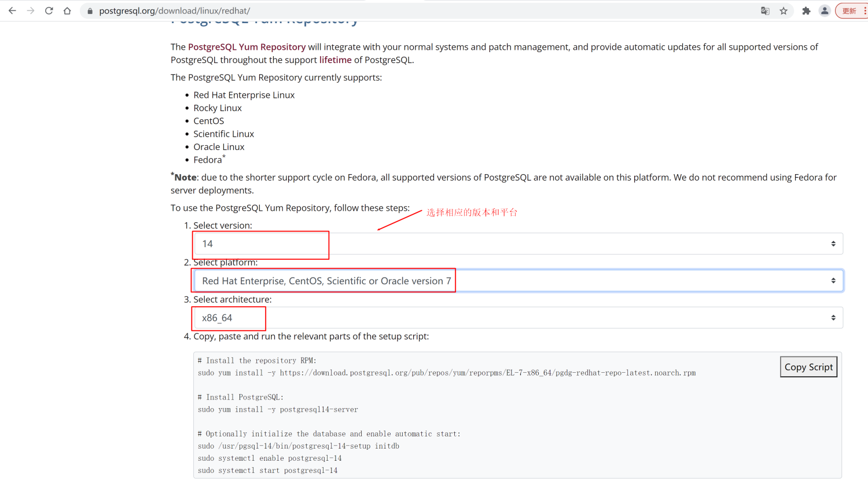Click the systemctl start postgresql-14 line
Viewport: 868px width, 492px height.
tap(267, 470)
